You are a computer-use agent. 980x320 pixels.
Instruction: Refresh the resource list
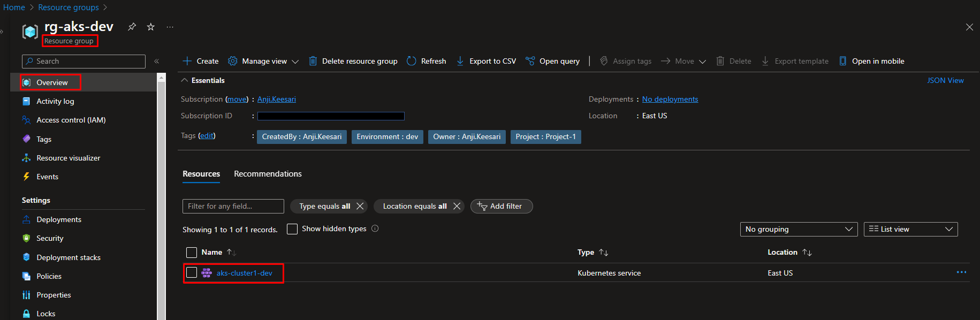(427, 61)
